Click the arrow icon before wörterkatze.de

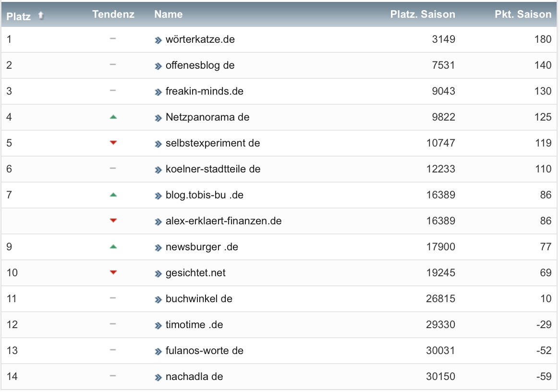coord(158,40)
